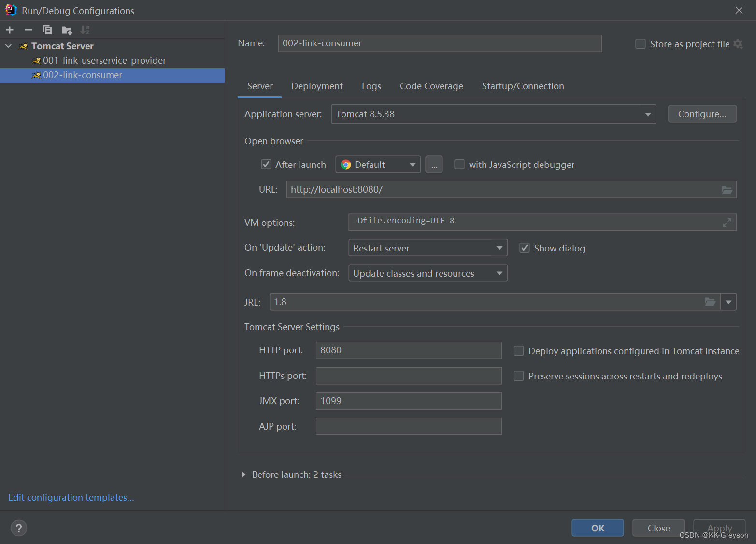Image resolution: width=756 pixels, height=544 pixels.
Task: Click the Close button
Action: (658, 528)
